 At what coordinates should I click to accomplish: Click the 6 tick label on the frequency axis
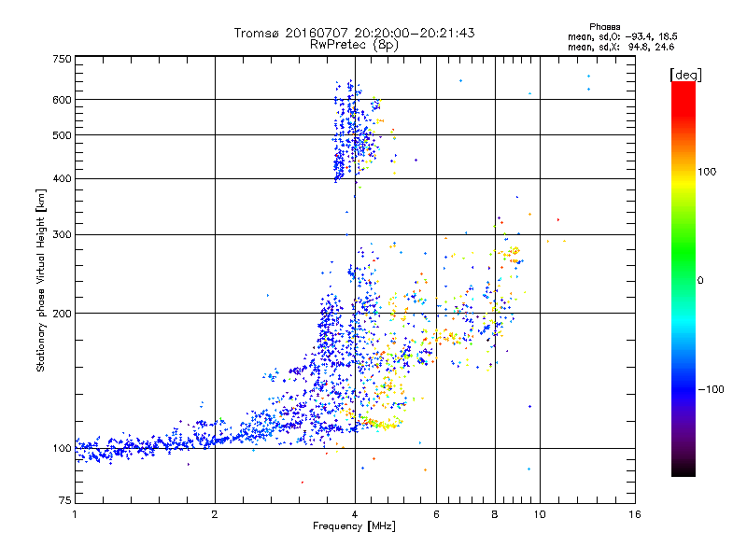click(436, 514)
